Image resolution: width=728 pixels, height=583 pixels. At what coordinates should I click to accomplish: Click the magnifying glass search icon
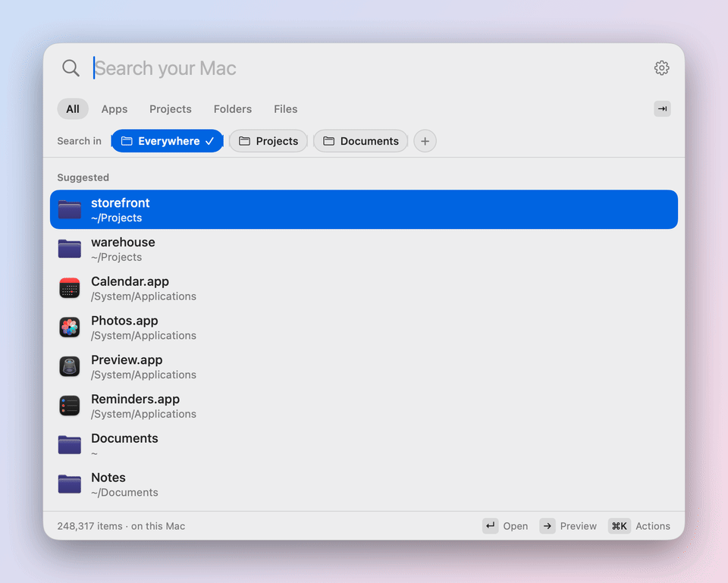(x=71, y=67)
